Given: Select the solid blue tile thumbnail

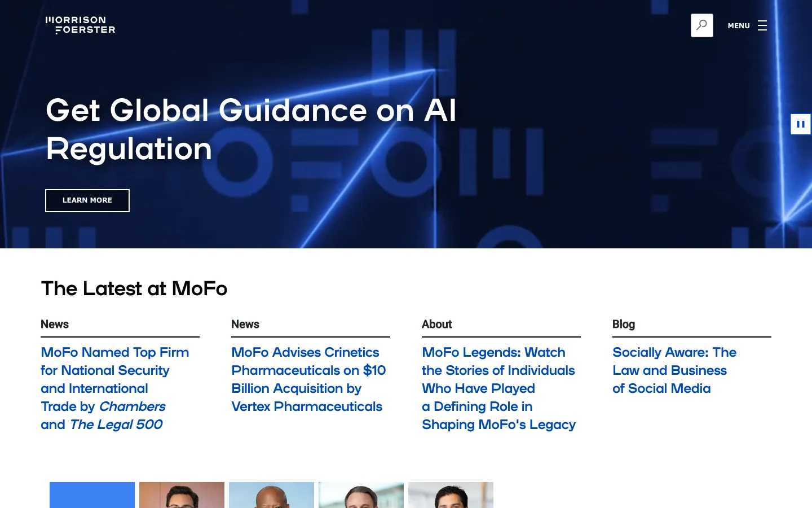Looking at the screenshot, I should point(92,495).
